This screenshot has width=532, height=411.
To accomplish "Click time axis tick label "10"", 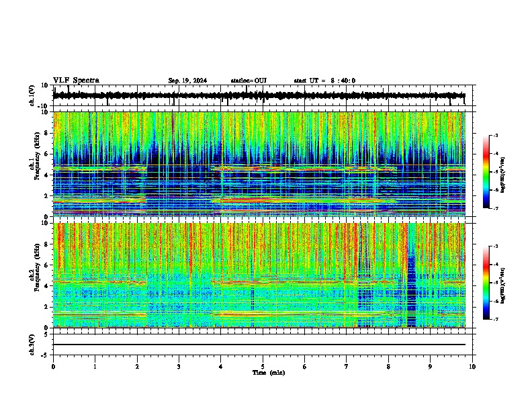I will [472, 367].
